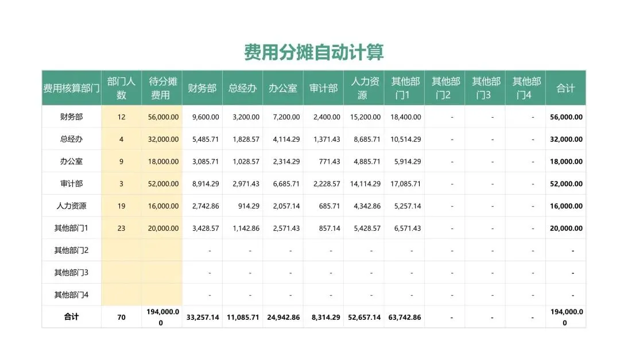Select the 其他部门1 row label
The width and height of the screenshot is (620, 364).
(72, 228)
